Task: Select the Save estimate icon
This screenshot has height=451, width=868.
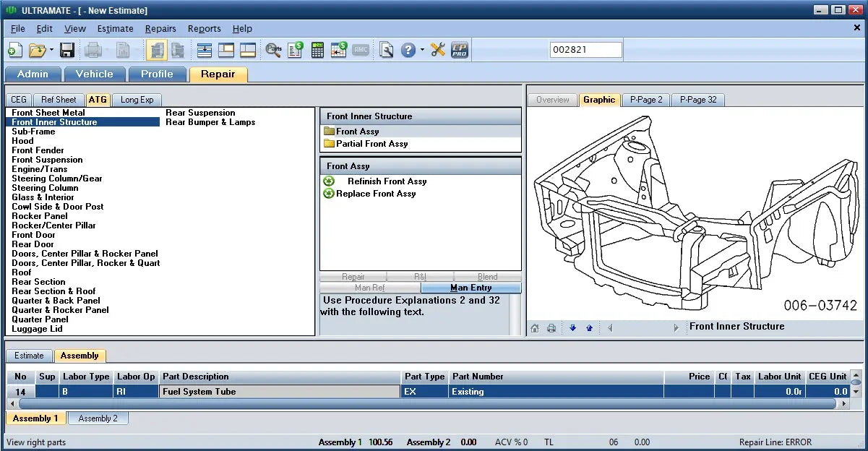Action: point(67,50)
